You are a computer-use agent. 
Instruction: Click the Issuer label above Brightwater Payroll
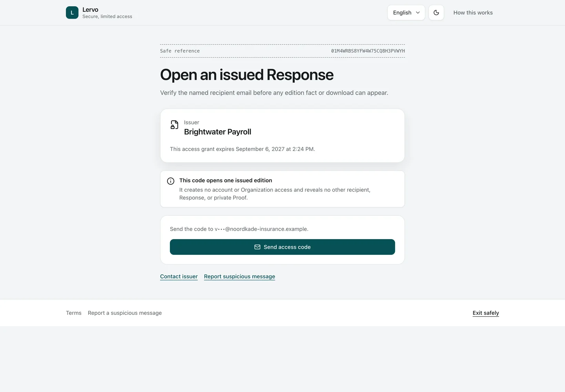coord(191,122)
